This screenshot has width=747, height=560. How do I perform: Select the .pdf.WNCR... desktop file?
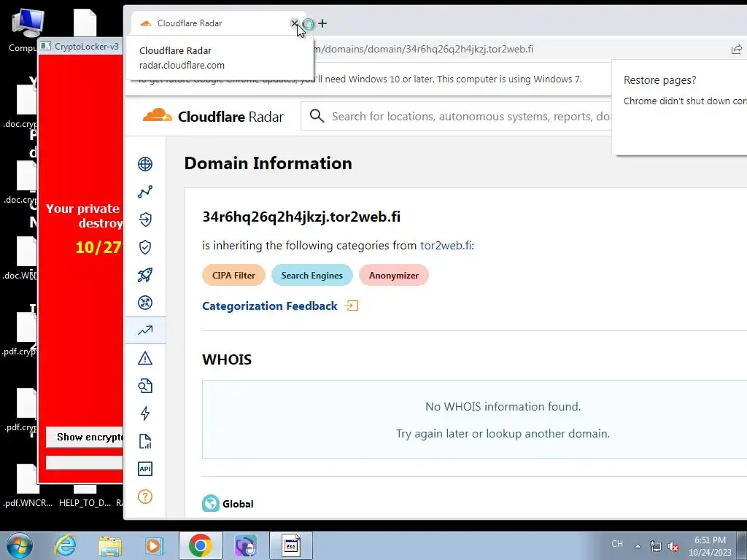(28, 486)
